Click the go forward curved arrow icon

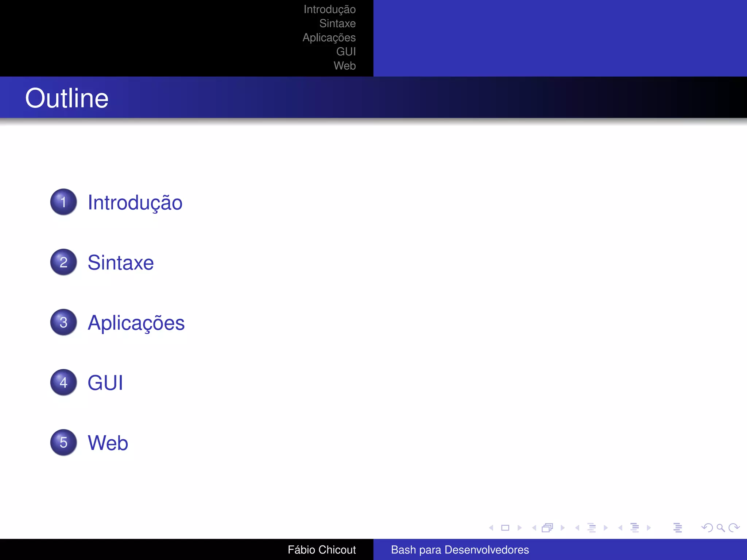tap(734, 528)
